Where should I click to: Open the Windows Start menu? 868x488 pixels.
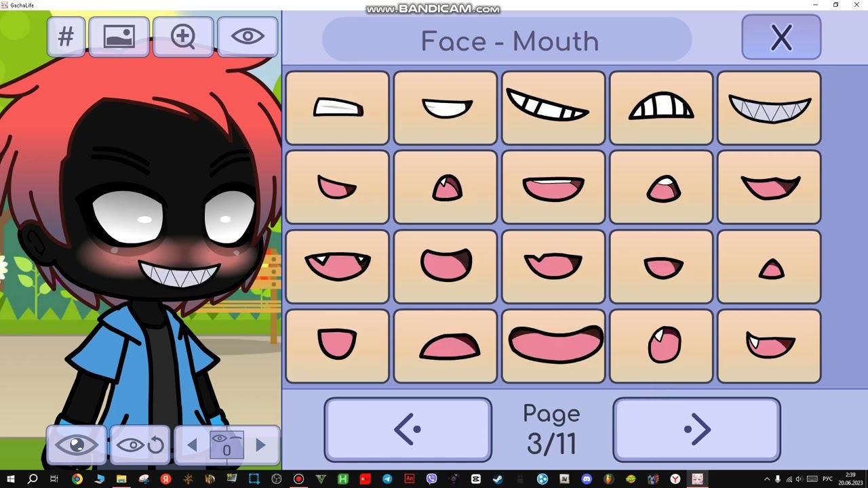coord(11,479)
